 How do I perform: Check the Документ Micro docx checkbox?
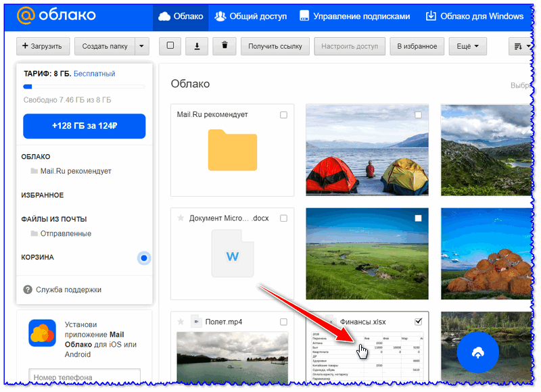[283, 218]
